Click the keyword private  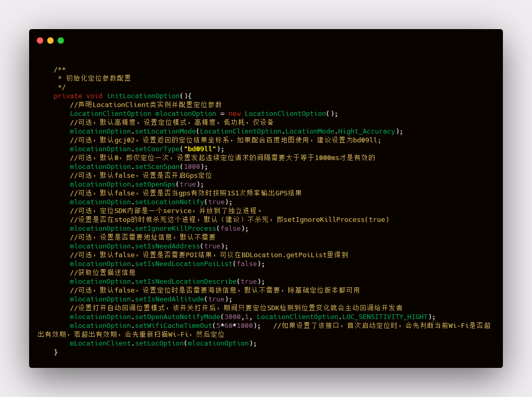(68, 96)
